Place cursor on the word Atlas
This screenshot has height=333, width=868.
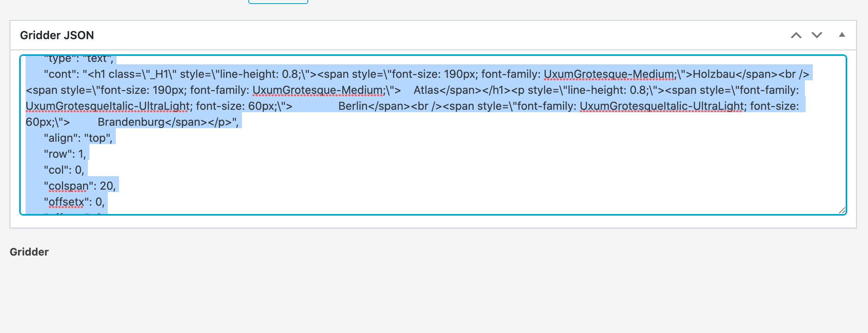pos(426,90)
